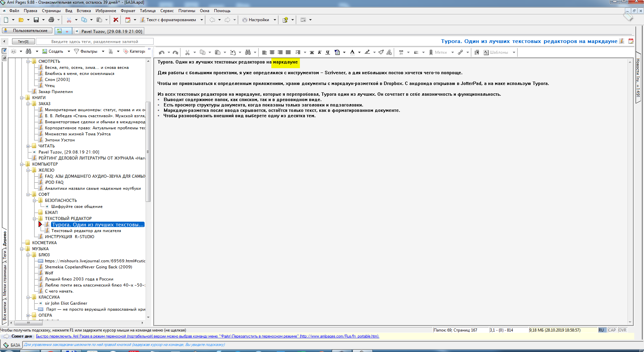Switch RU keyboard language indicator
The height and width of the screenshot is (352, 644).
pos(601,330)
